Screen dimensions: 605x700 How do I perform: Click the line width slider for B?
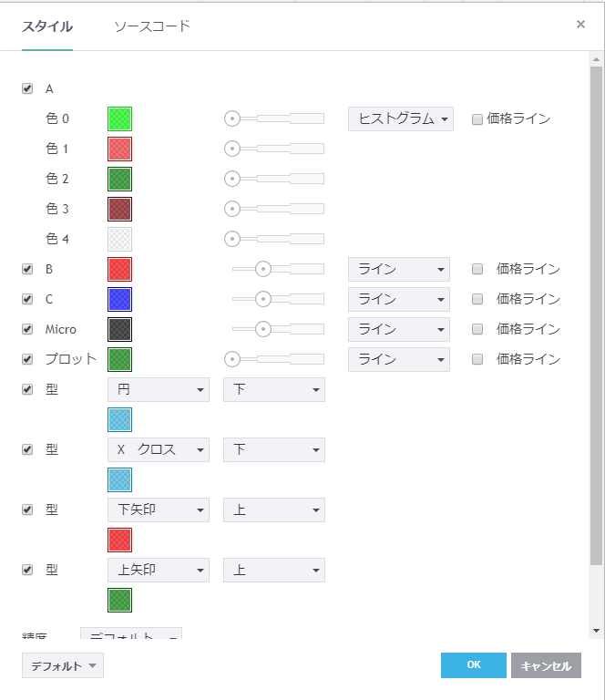[x=278, y=269]
